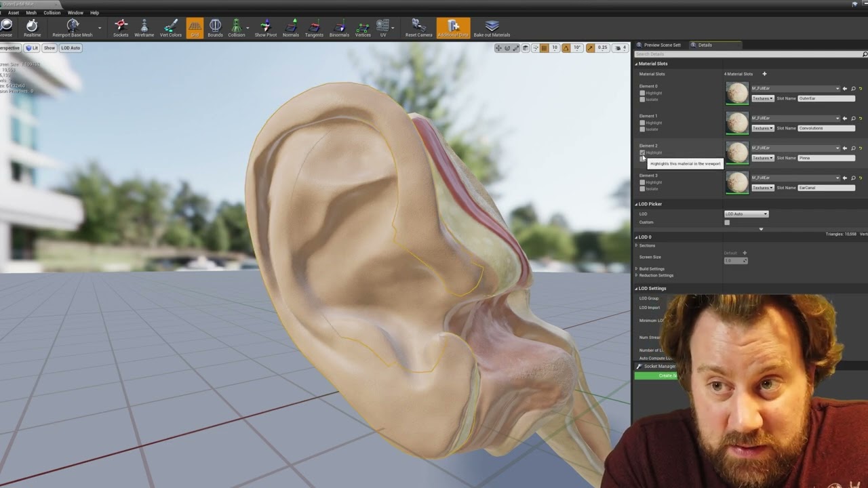The image size is (868, 488).
Task: Toggle scale snapping in viewport
Action: click(591, 48)
